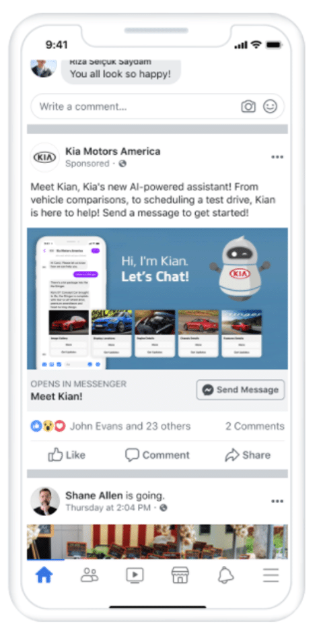The image size is (323, 644).
Task: Open the Friends tab in bottom bar
Action: coord(89,575)
